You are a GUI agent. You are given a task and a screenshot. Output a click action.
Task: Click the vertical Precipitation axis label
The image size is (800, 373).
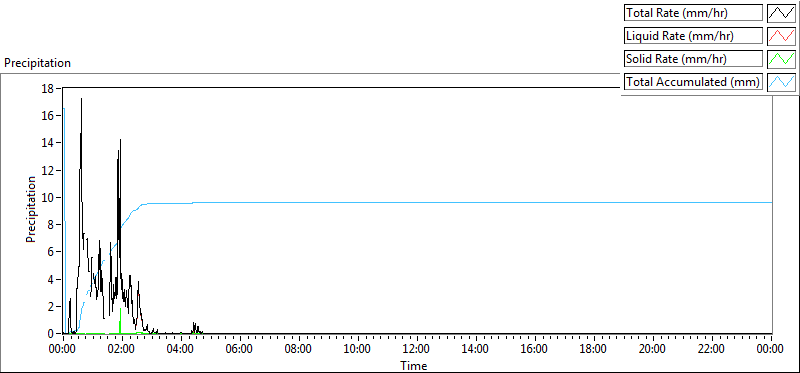click(x=31, y=209)
